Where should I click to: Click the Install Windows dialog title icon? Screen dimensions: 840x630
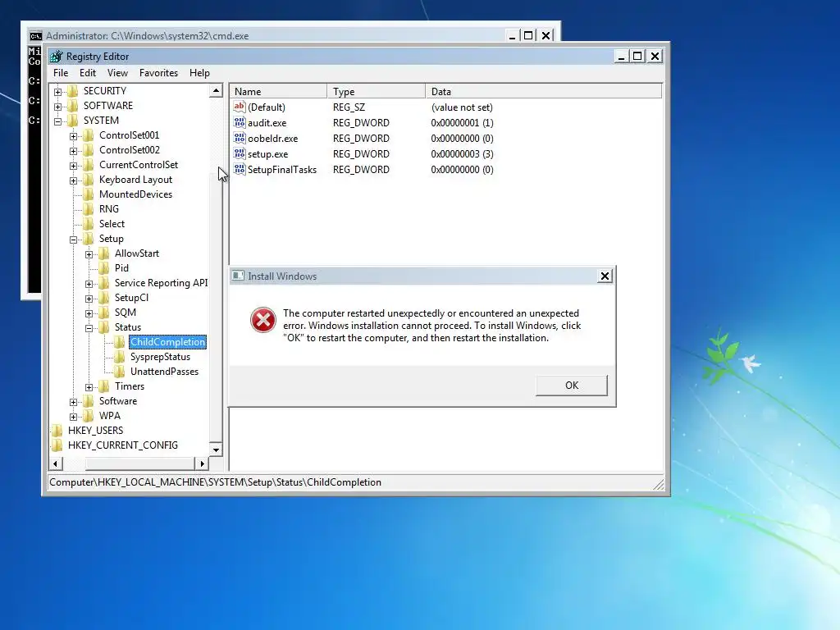(239, 276)
